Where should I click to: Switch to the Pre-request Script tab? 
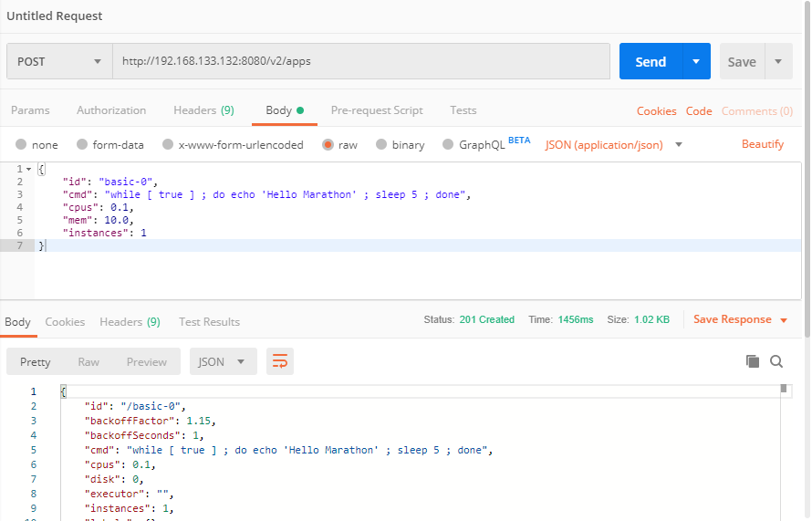(377, 110)
